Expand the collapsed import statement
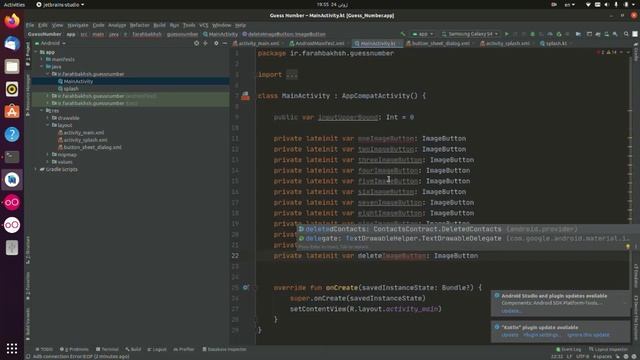 tap(292, 75)
